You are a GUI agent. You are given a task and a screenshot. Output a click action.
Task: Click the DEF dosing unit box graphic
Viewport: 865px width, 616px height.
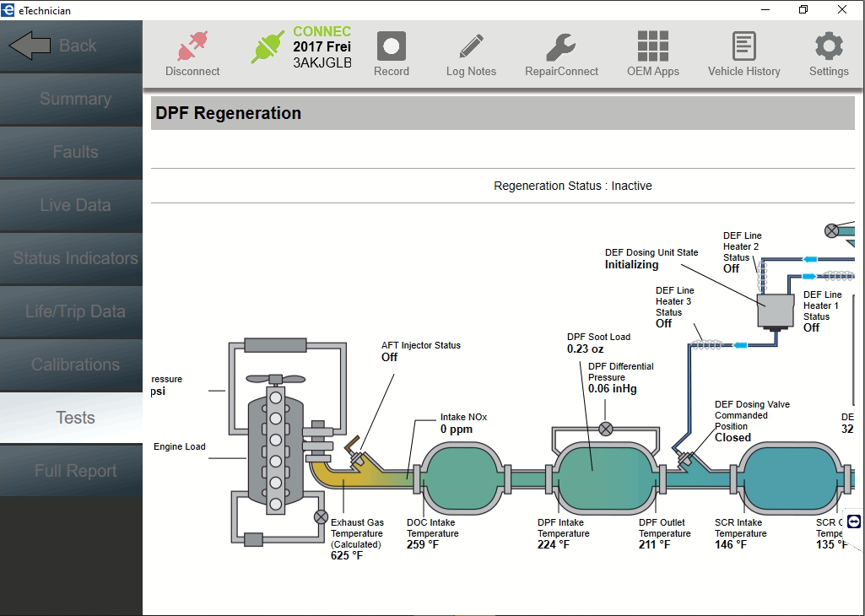coord(775,311)
